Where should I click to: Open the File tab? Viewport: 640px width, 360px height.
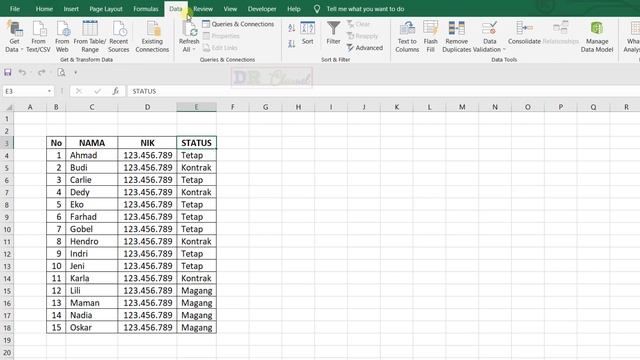[x=15, y=9]
